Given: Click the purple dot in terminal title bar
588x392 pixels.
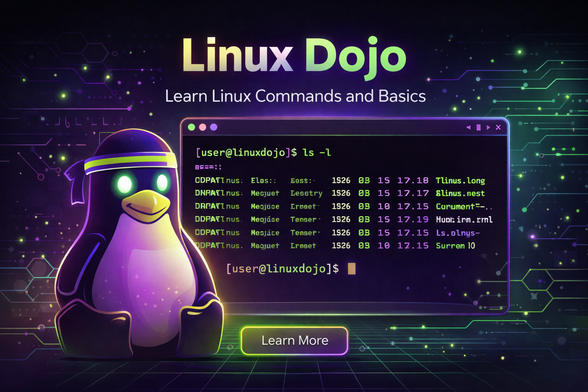Looking at the screenshot, I should point(214,127).
